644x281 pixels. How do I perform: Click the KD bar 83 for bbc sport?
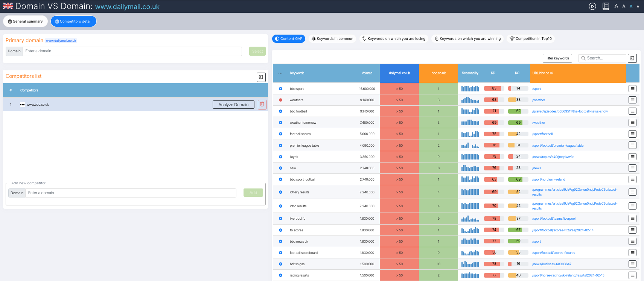(x=494, y=89)
